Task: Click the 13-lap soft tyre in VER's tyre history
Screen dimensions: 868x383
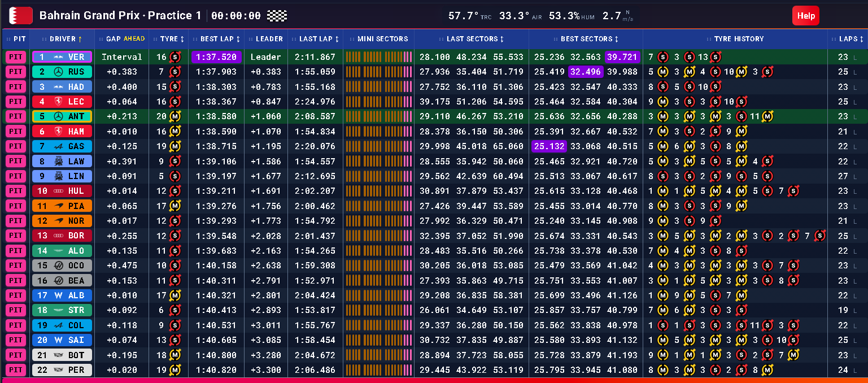Action: tap(715, 57)
